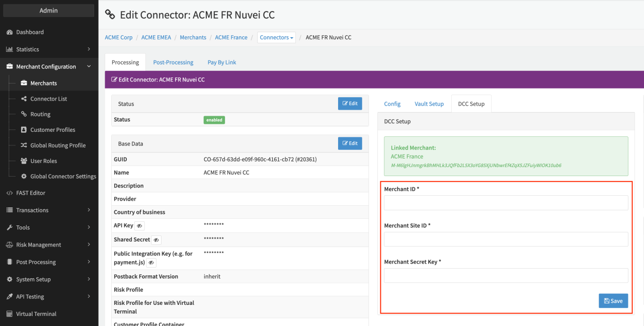This screenshot has height=326, width=644.
Task: Edit the Base Data section
Action: pyautogui.click(x=350, y=143)
